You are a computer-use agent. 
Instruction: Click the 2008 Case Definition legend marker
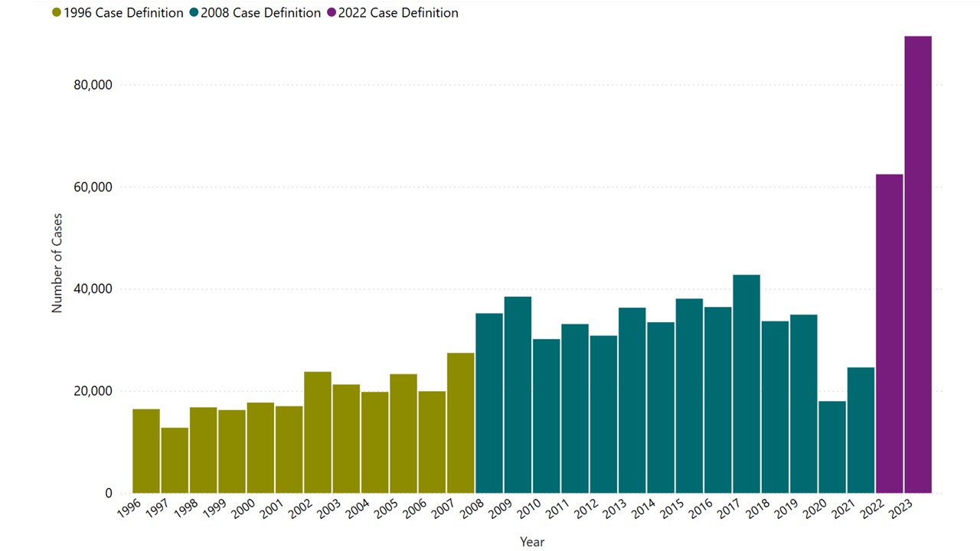(x=194, y=13)
